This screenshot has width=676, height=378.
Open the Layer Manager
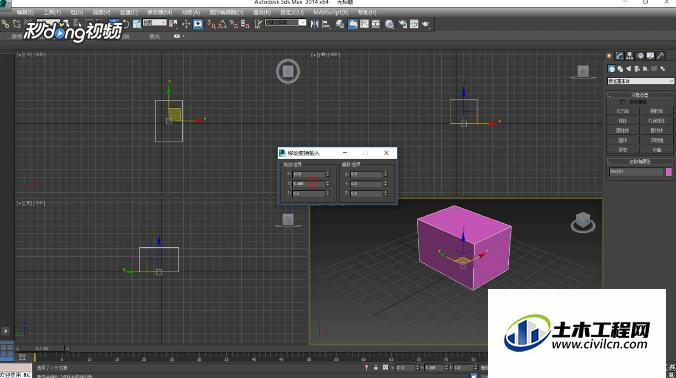340,24
